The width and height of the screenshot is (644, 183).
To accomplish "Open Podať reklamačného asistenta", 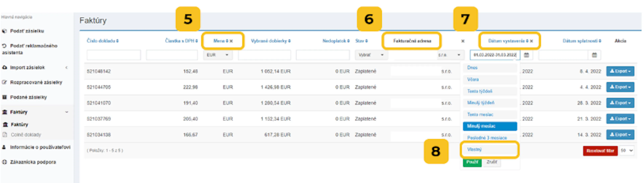I will (x=30, y=49).
